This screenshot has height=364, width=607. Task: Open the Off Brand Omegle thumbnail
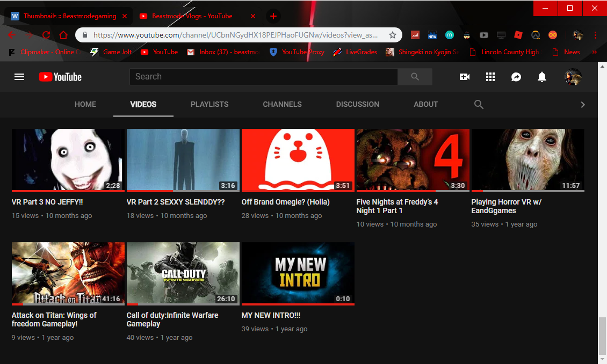[298, 160]
